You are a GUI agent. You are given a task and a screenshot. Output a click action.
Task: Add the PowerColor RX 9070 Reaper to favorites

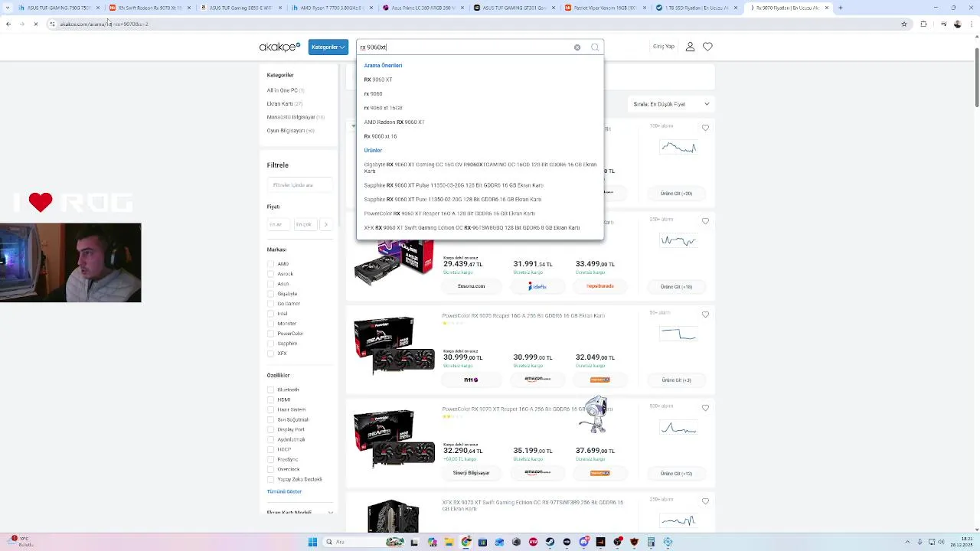[705, 315]
